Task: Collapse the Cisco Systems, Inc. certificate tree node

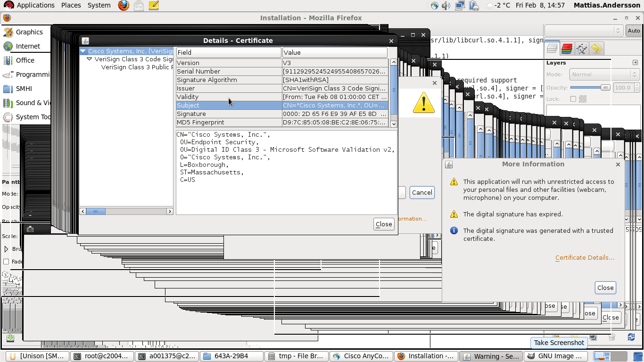Action: (x=83, y=51)
